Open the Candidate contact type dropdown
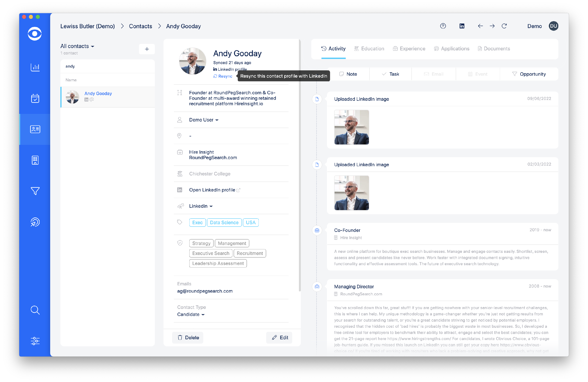 [x=191, y=314]
